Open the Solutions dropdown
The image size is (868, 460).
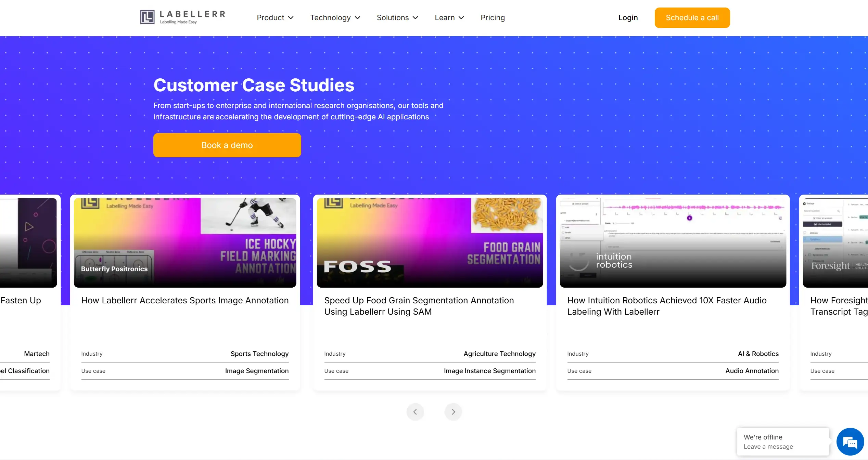tap(397, 17)
